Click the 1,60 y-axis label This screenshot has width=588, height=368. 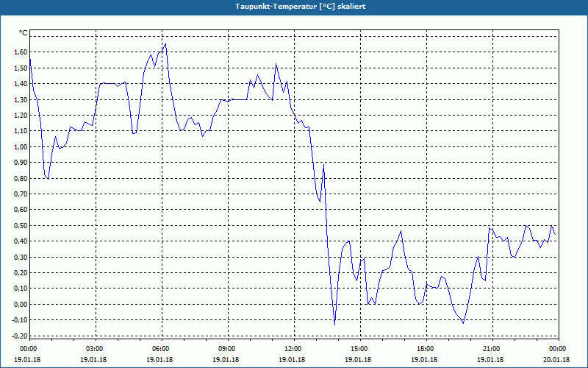tap(21, 52)
